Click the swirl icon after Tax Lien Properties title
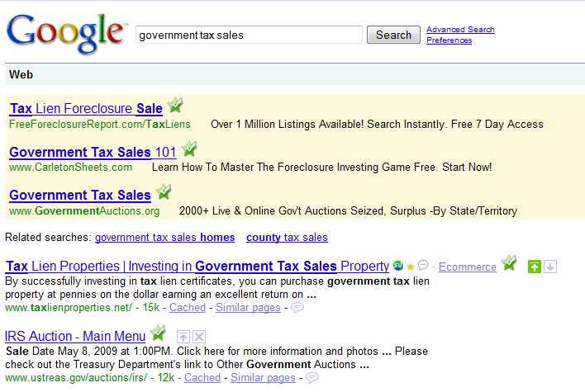Image resolution: width=585 pixels, height=392 pixels. coord(398,266)
